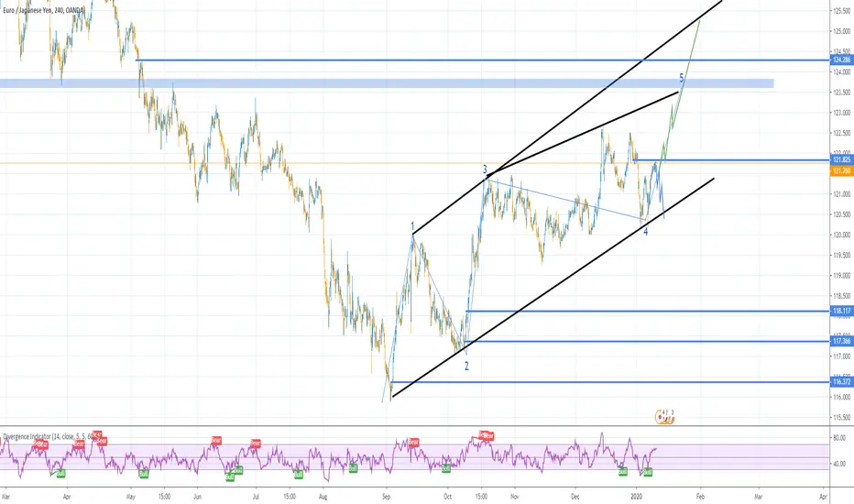
Task: Select the wave label 5
Action: tap(682, 78)
